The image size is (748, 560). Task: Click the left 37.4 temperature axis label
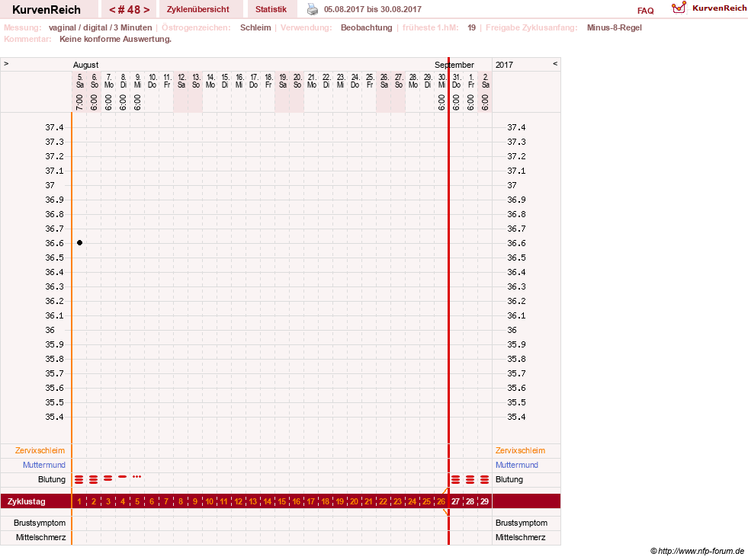(x=54, y=127)
